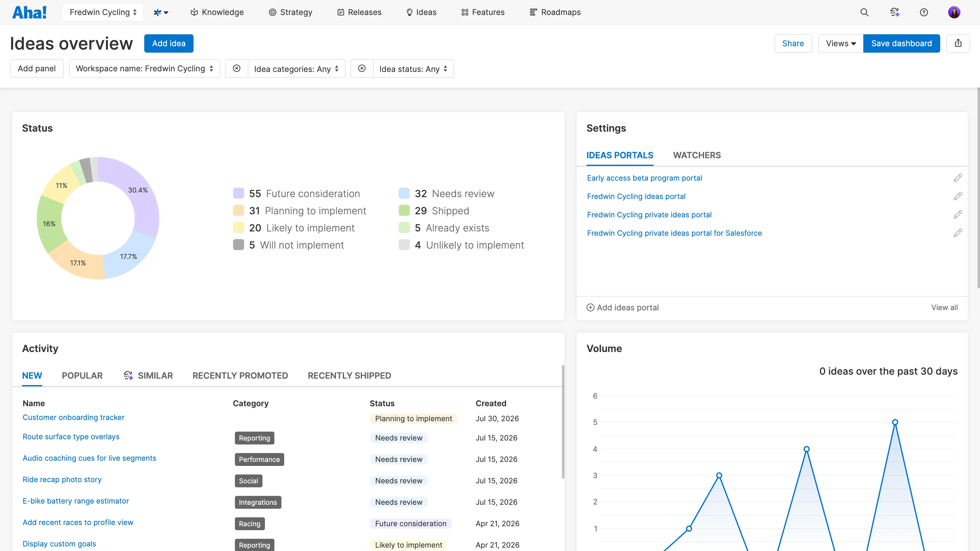The height and width of the screenshot is (551, 980).
Task: Click the Share button
Action: pos(793,43)
